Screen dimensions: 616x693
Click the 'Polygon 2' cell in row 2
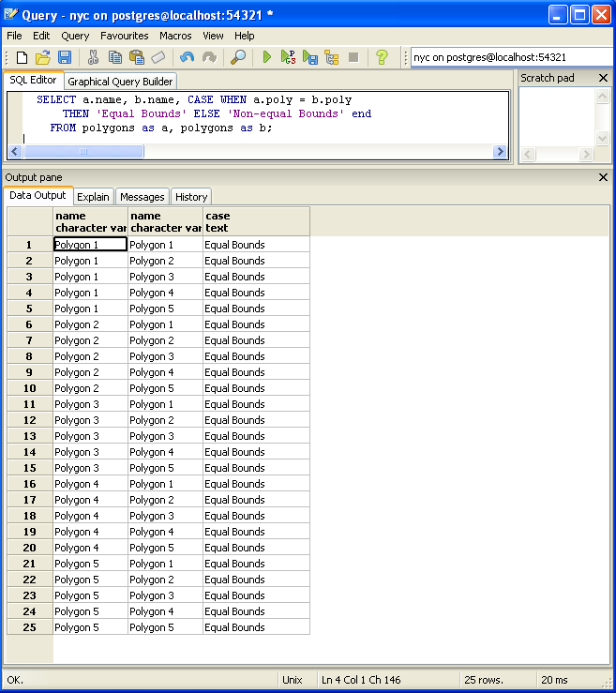[x=165, y=261]
